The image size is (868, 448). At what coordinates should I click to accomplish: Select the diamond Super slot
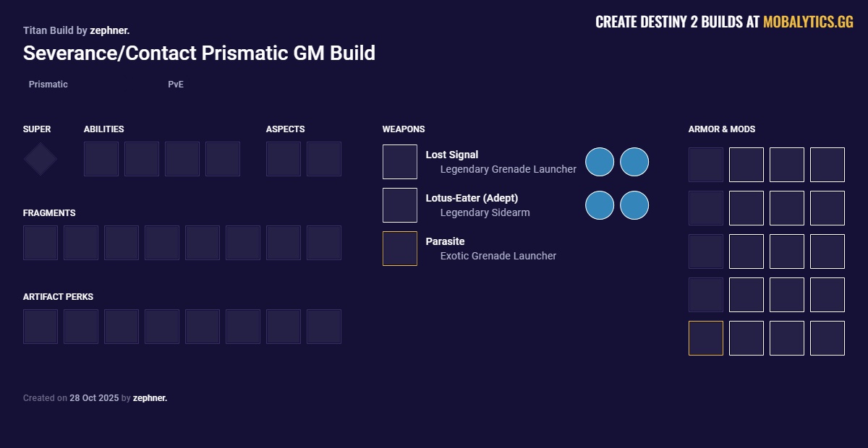point(40,158)
